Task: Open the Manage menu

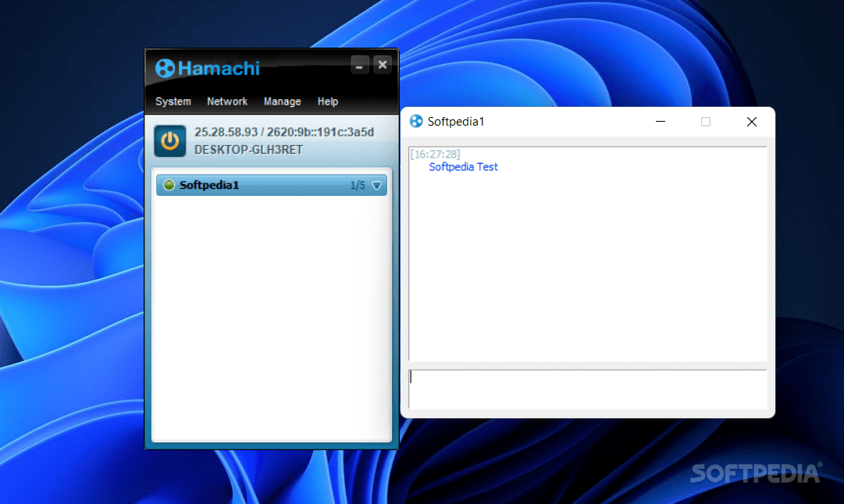Action: tap(282, 101)
